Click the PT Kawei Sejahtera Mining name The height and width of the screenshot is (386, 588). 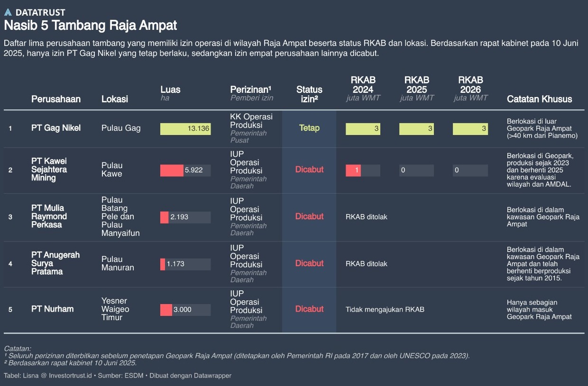(49, 170)
